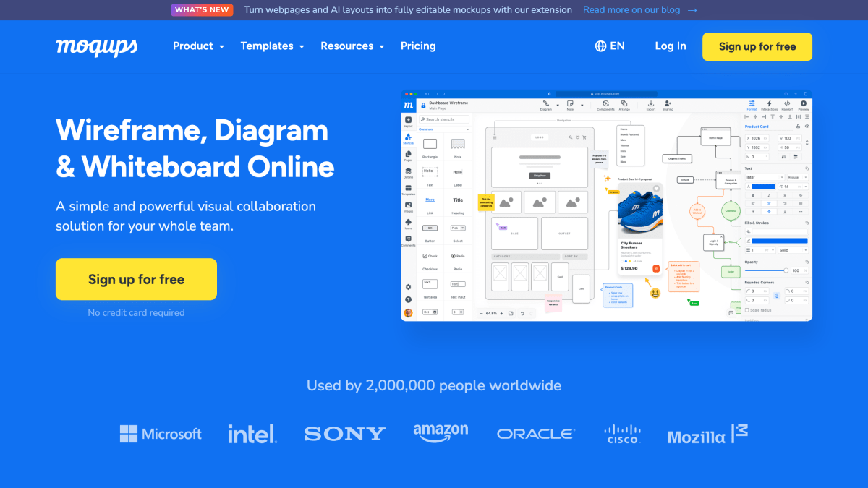The height and width of the screenshot is (488, 868).
Task: Click the fit-to-screen icon in the zoom bar
Action: [x=511, y=313]
